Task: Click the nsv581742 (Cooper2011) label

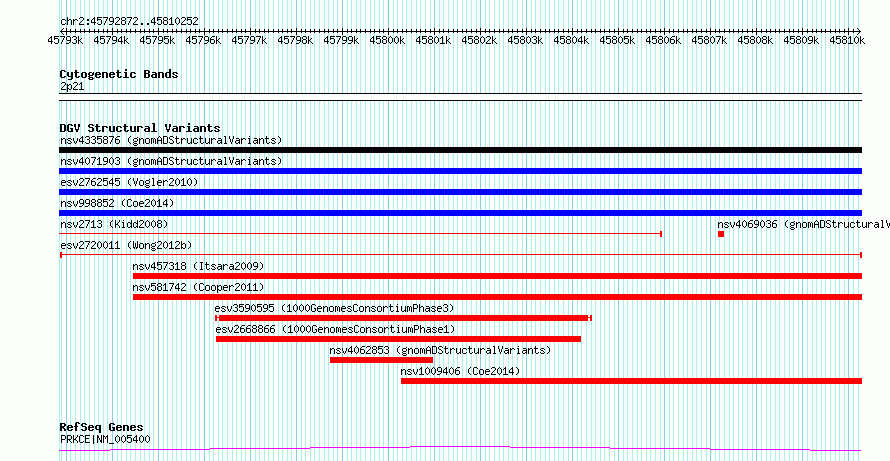Action: [x=199, y=287]
